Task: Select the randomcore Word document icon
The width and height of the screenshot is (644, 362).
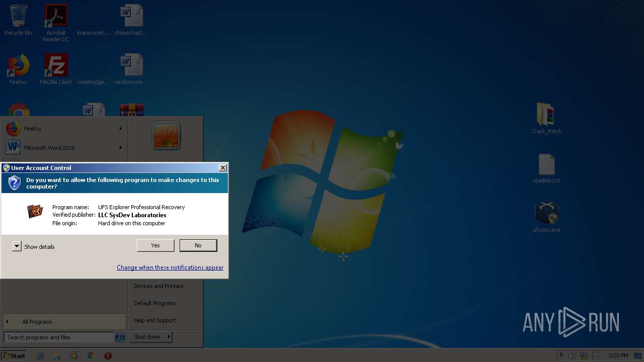Action: tap(131, 69)
